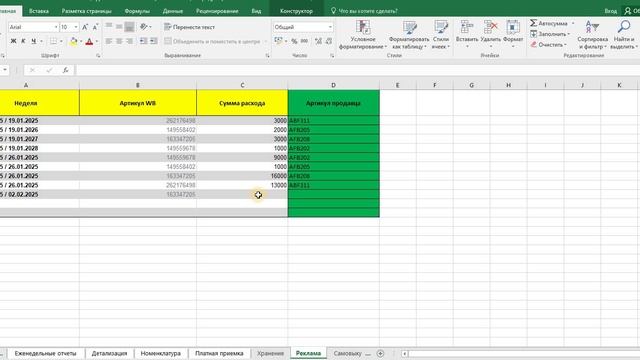
Task: Expand Автосумма dropdown arrow
Action: (x=573, y=23)
